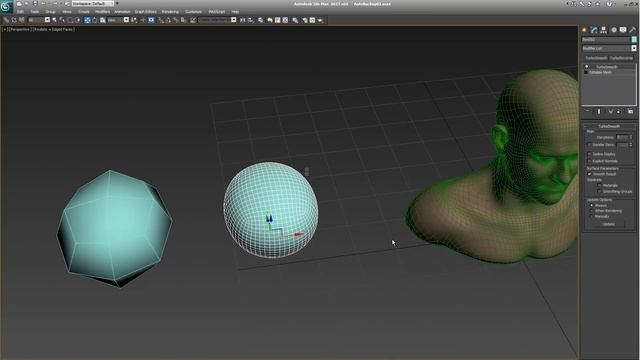The width and height of the screenshot is (640, 360).
Task: Choose the Select Object tool
Action: [54, 20]
